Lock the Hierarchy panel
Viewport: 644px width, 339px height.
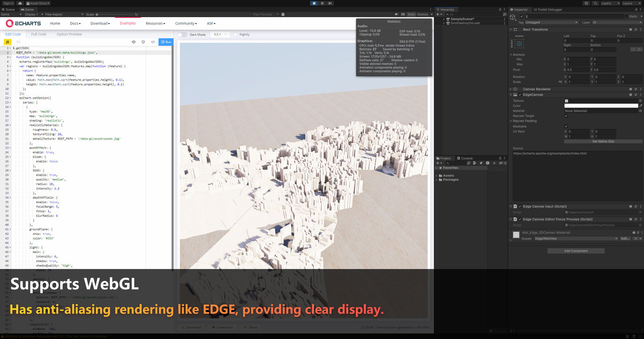[501, 9]
